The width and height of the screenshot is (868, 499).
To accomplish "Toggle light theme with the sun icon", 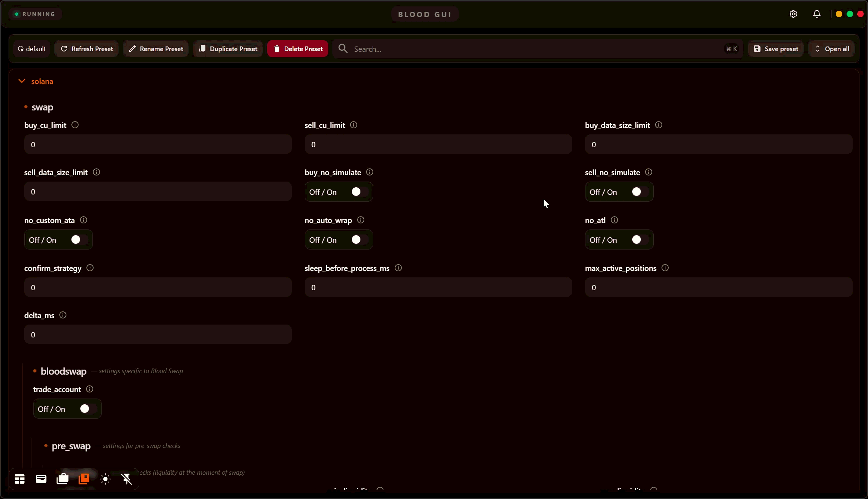I will point(105,479).
